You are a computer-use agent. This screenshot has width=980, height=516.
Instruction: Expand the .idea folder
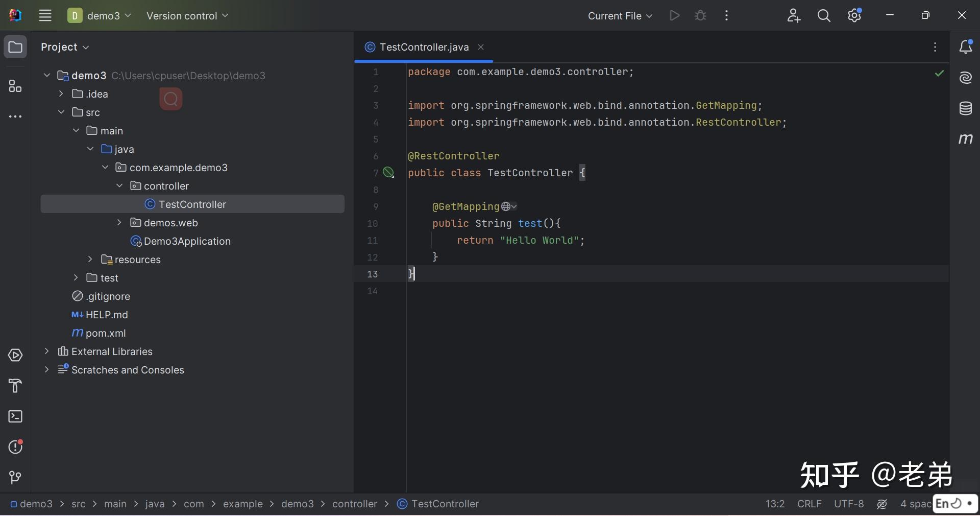(x=61, y=94)
